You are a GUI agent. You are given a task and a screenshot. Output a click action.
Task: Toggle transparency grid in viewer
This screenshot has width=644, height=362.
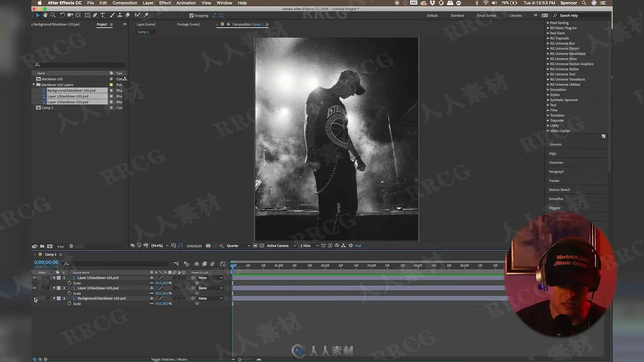262,246
